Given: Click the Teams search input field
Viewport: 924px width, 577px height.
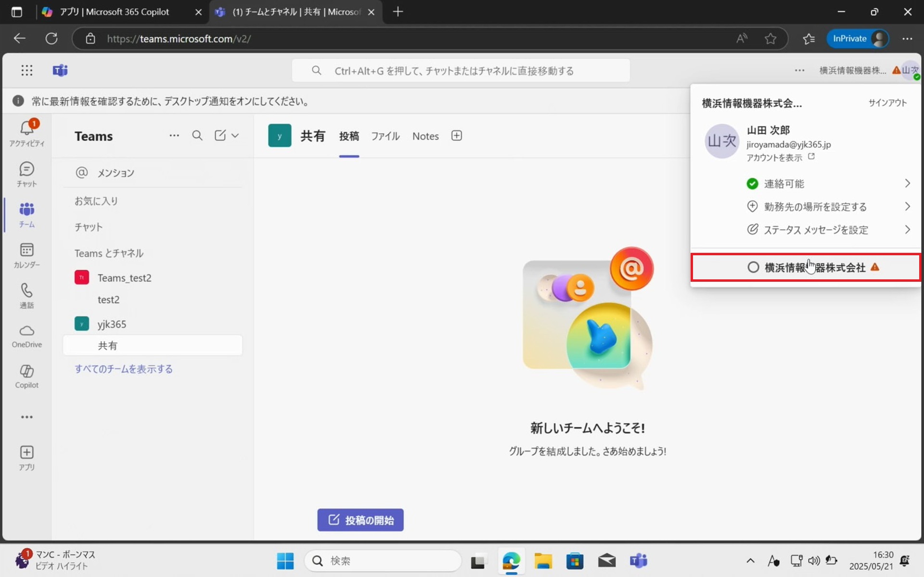Looking at the screenshot, I should (461, 71).
